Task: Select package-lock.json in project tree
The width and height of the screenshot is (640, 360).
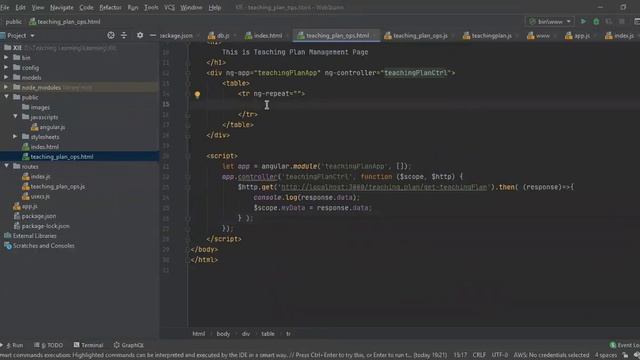Action: pyautogui.click(x=45, y=226)
